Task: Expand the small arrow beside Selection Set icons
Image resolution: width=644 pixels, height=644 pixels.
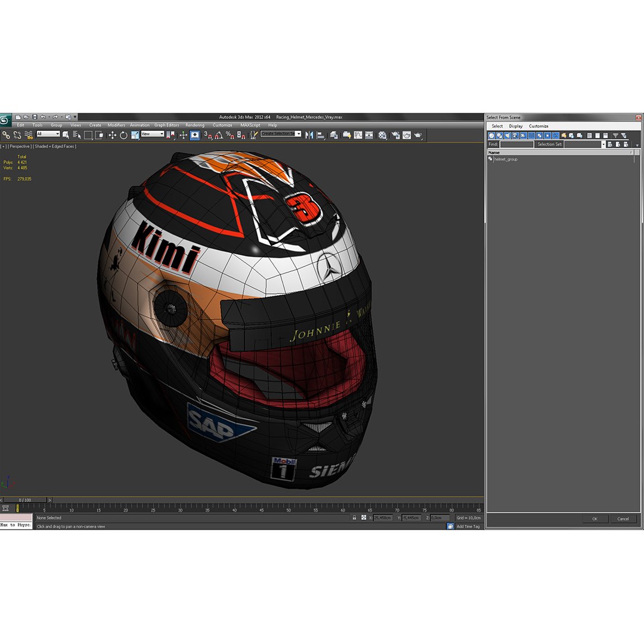Action: [637, 145]
